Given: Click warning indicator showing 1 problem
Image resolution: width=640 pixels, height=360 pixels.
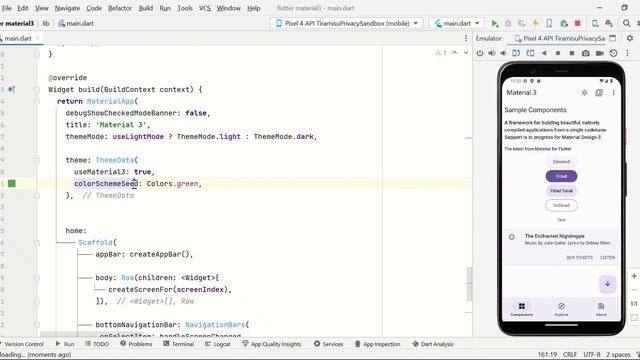Looking at the screenshot, I should click(441, 53).
